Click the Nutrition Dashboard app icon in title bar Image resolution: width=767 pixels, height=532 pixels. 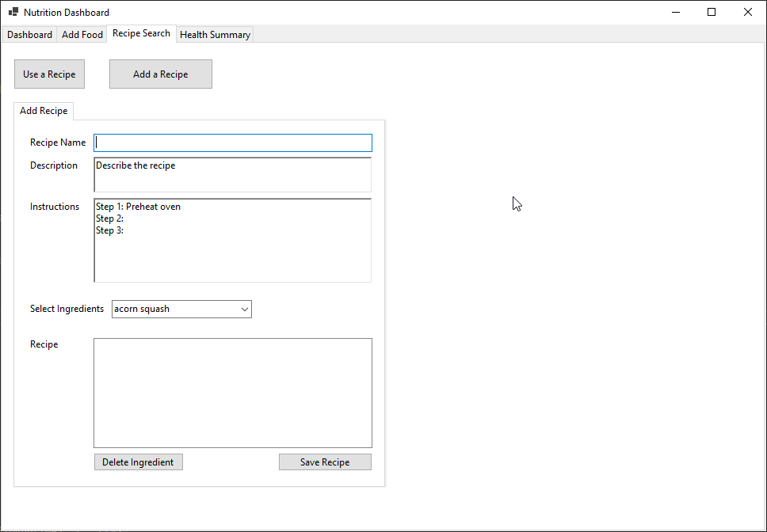[x=13, y=13]
